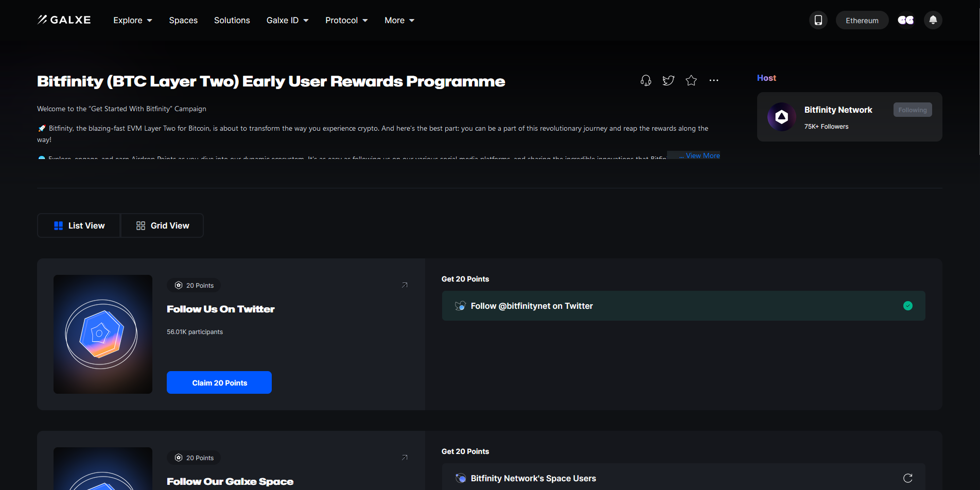This screenshot has height=490, width=980.
Task: Go to the Spaces page
Action: click(183, 20)
